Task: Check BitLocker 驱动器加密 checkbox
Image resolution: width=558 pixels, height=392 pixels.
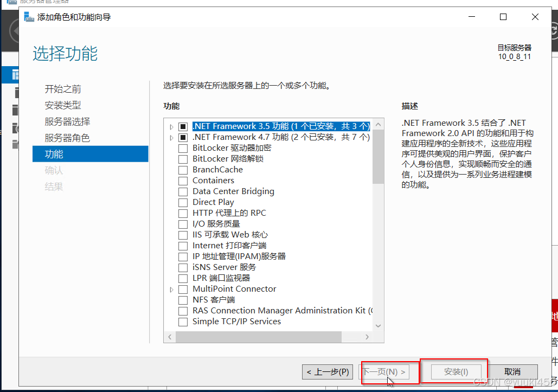Action: 183,149
